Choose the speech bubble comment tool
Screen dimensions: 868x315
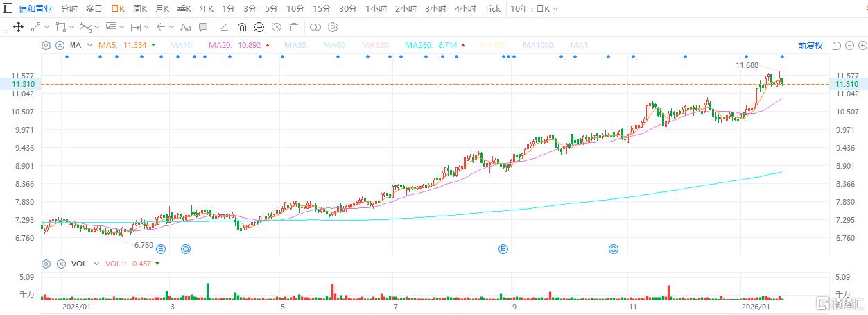pyautogui.click(x=203, y=27)
